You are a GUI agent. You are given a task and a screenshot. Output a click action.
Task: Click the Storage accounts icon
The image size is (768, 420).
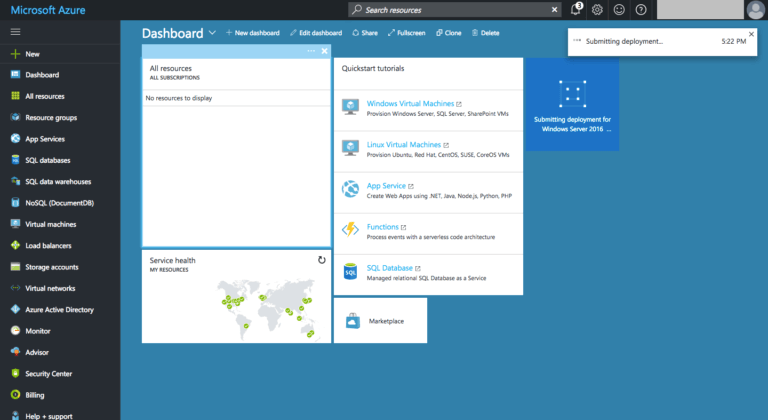tap(15, 267)
